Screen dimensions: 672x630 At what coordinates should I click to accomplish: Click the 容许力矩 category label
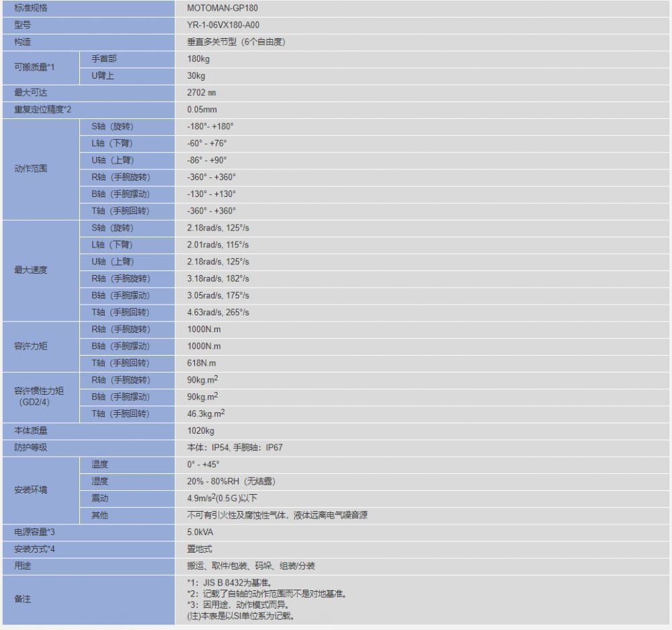coord(31,346)
